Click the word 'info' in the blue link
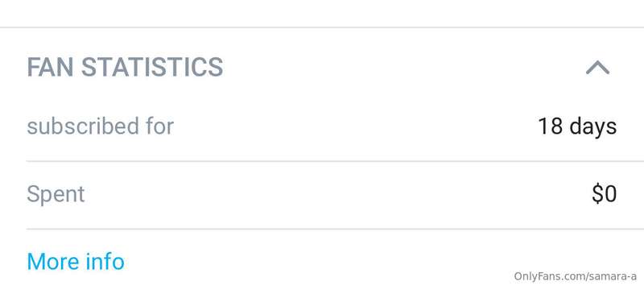The image size is (644, 290). [105, 262]
